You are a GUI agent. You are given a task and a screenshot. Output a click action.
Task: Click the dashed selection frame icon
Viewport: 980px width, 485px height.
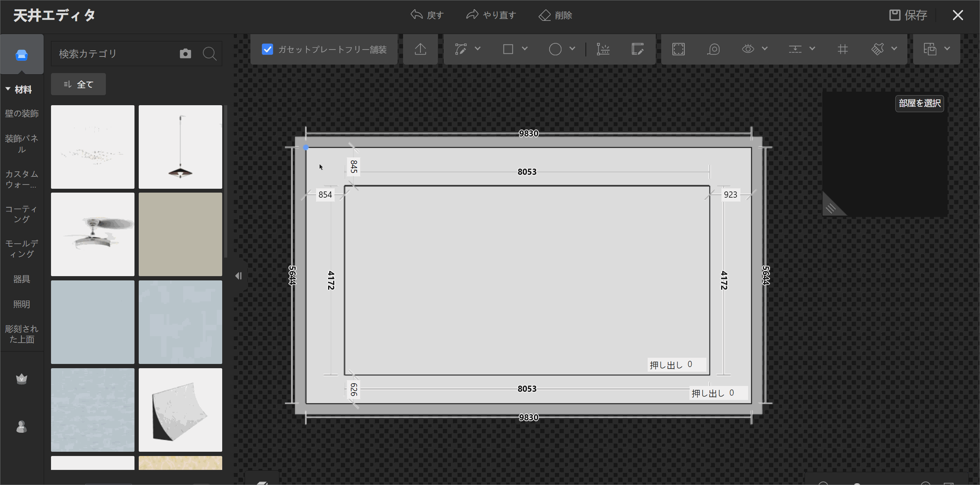[x=679, y=49]
